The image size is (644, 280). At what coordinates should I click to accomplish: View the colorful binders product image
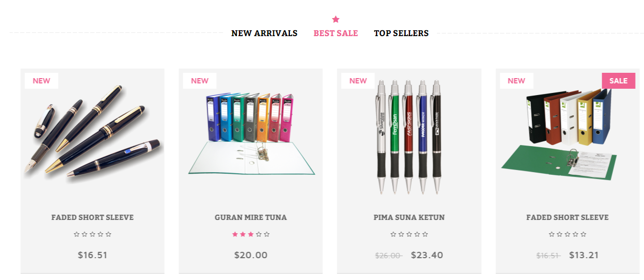(x=251, y=134)
